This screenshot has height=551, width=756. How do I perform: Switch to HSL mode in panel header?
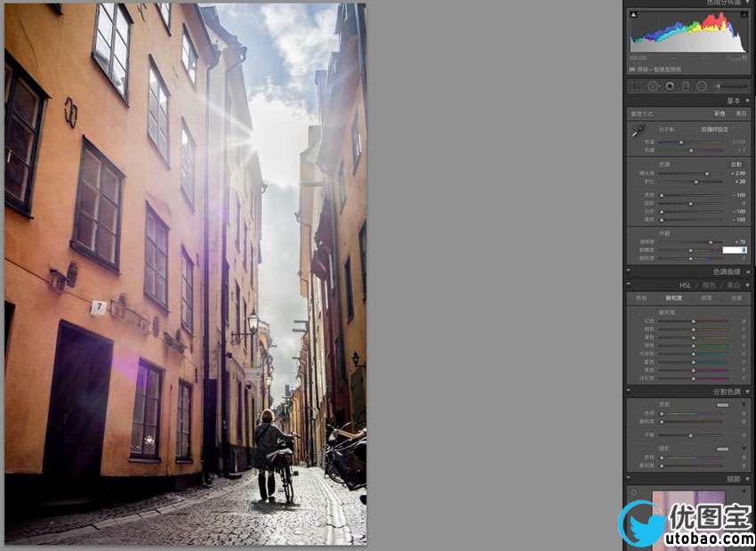tap(685, 285)
